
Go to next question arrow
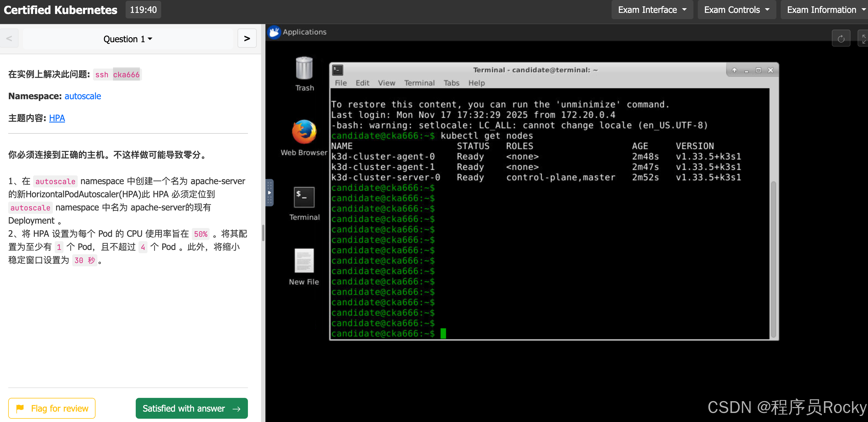pyautogui.click(x=247, y=39)
